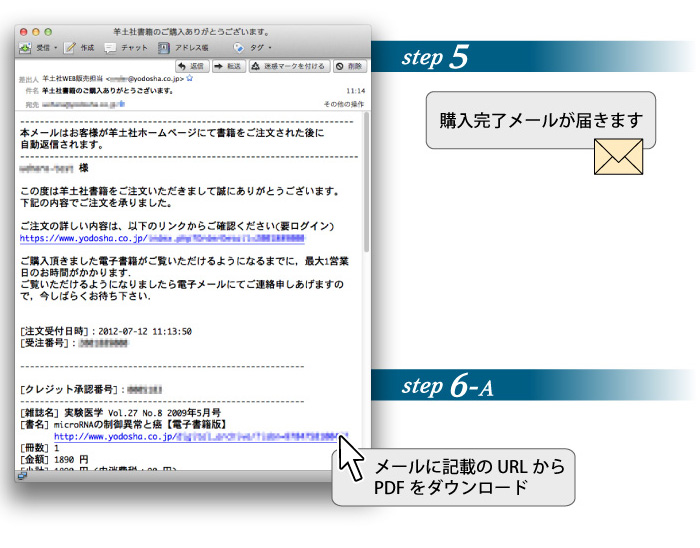
Task: Open the アドレス帳 (Address Book) icon
Action: click(163, 47)
